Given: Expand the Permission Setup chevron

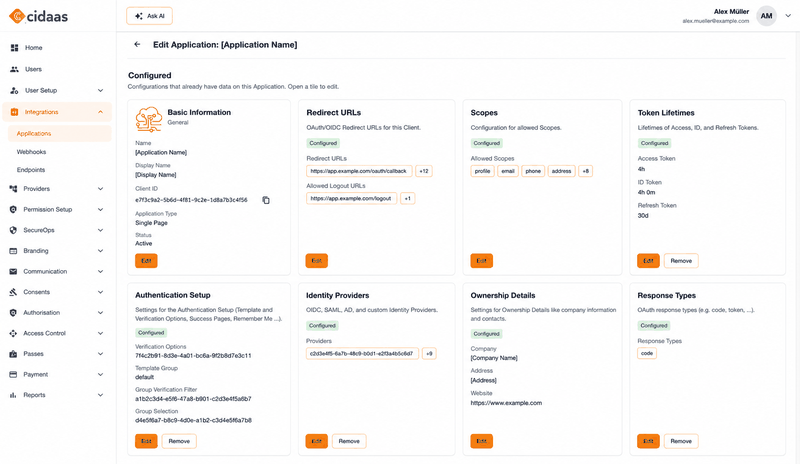Looking at the screenshot, I should [101, 209].
